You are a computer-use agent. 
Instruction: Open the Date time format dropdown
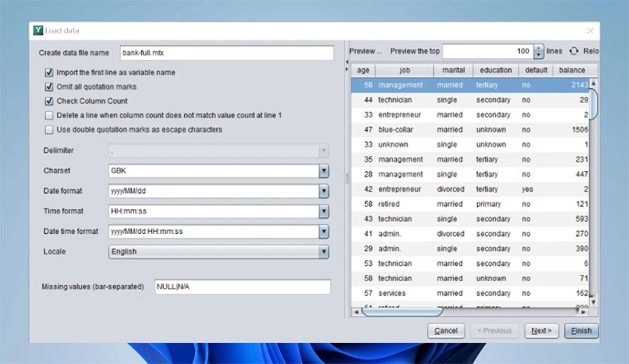tap(324, 232)
